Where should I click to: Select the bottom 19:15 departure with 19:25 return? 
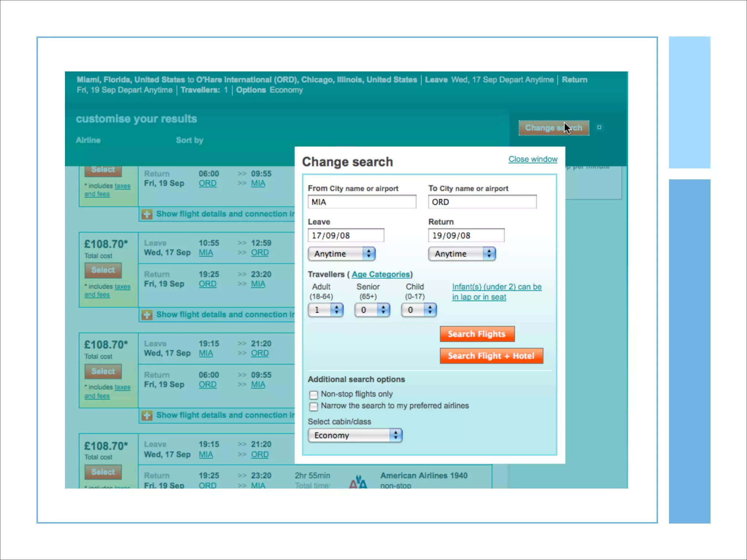(x=103, y=472)
